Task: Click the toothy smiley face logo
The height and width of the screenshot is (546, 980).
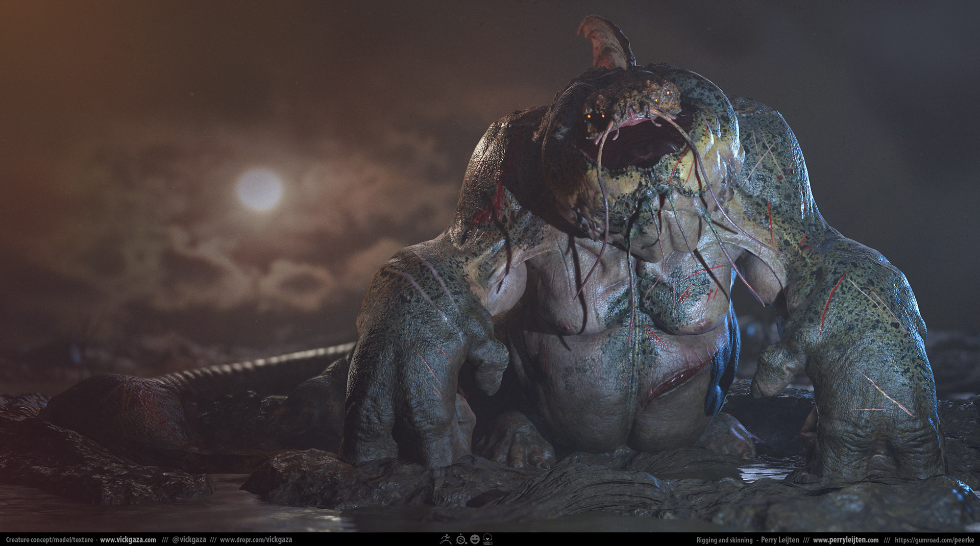Action: [475, 539]
